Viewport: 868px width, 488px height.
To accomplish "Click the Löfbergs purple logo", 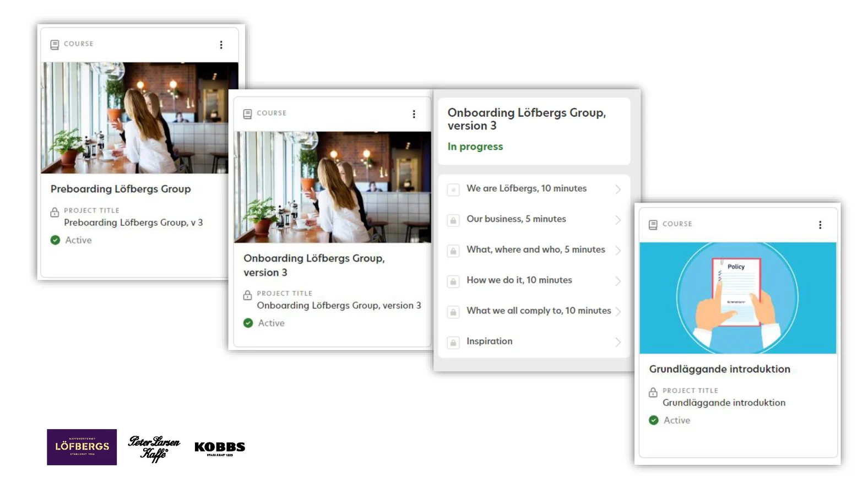I will [82, 447].
